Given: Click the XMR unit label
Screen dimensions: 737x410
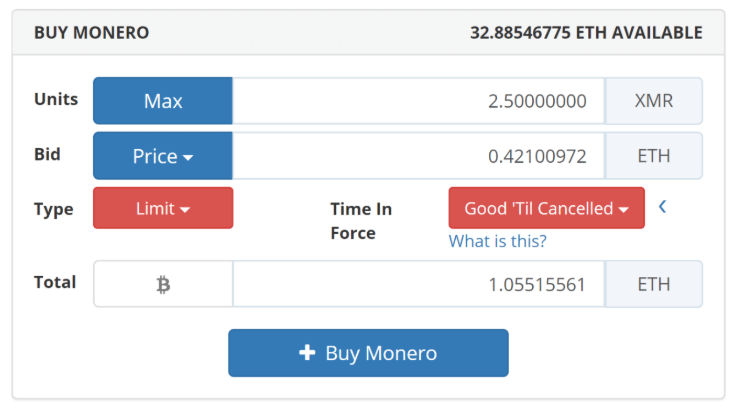Looking at the screenshot, I should pyautogui.click(x=654, y=101).
